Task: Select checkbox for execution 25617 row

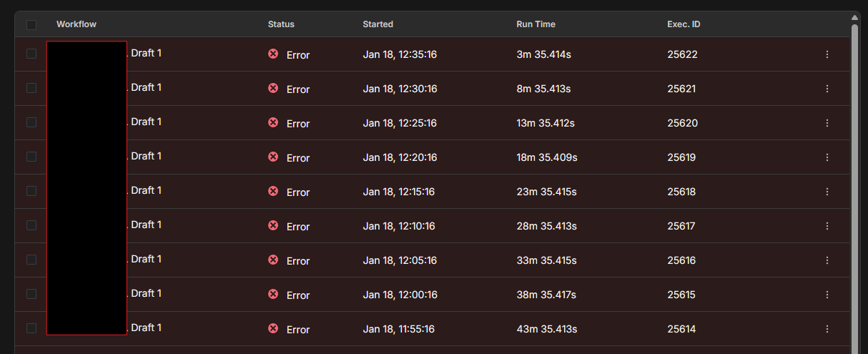Action: click(x=31, y=225)
